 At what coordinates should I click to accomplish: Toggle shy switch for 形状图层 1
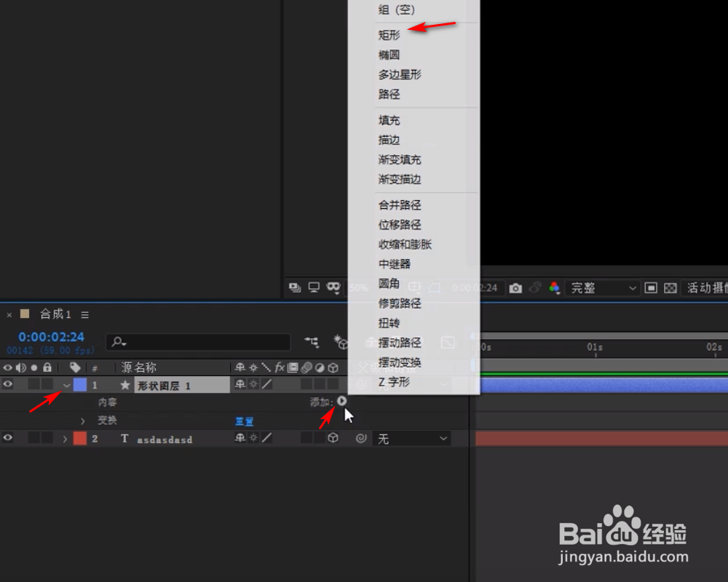coord(240,384)
